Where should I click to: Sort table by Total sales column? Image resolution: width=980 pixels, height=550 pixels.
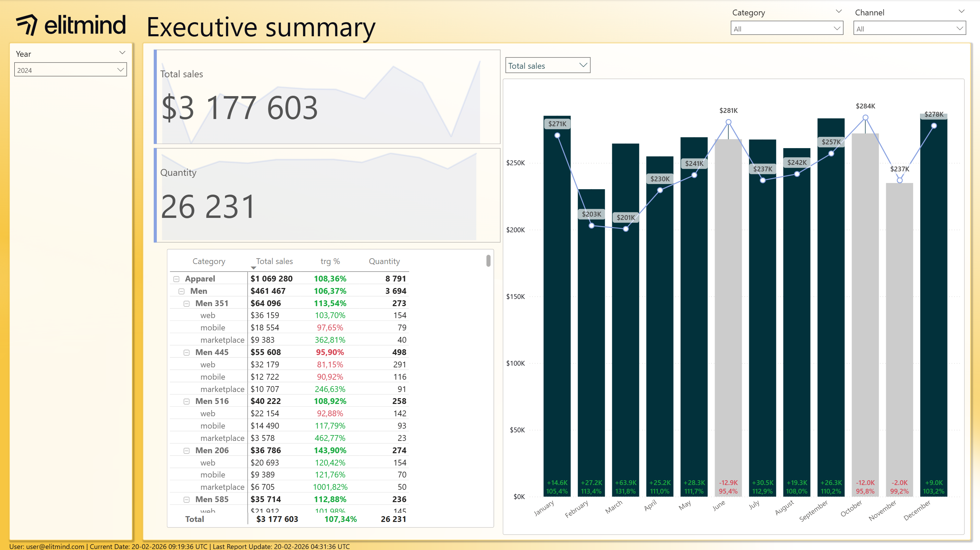[274, 261]
